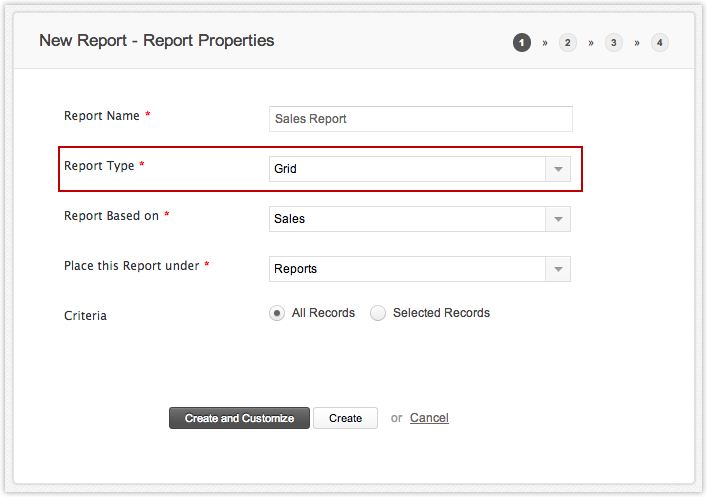Select the All Records radio button
This screenshot has height=497, width=707.
pos(277,313)
